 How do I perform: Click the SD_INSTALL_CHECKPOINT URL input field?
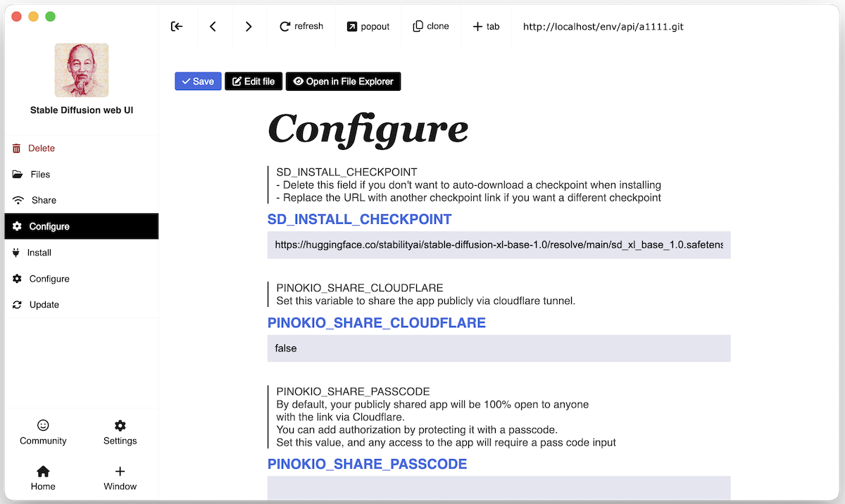coord(499,245)
